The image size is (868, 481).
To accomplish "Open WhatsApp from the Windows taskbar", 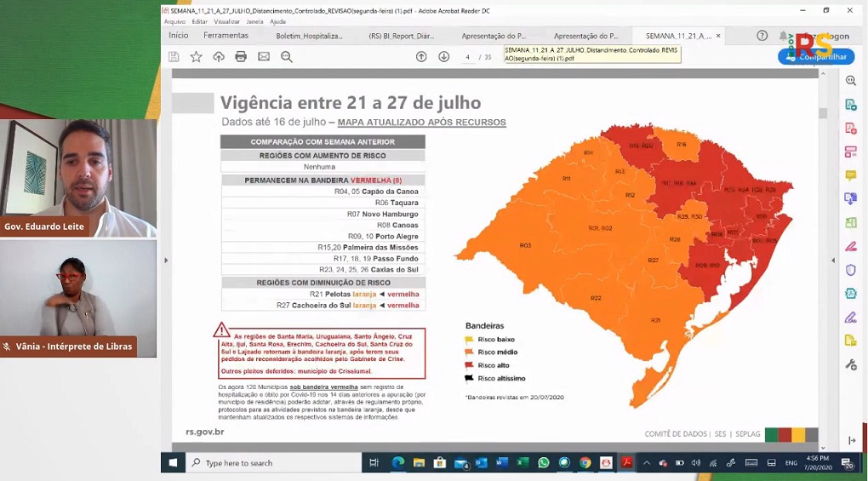I will point(543,463).
